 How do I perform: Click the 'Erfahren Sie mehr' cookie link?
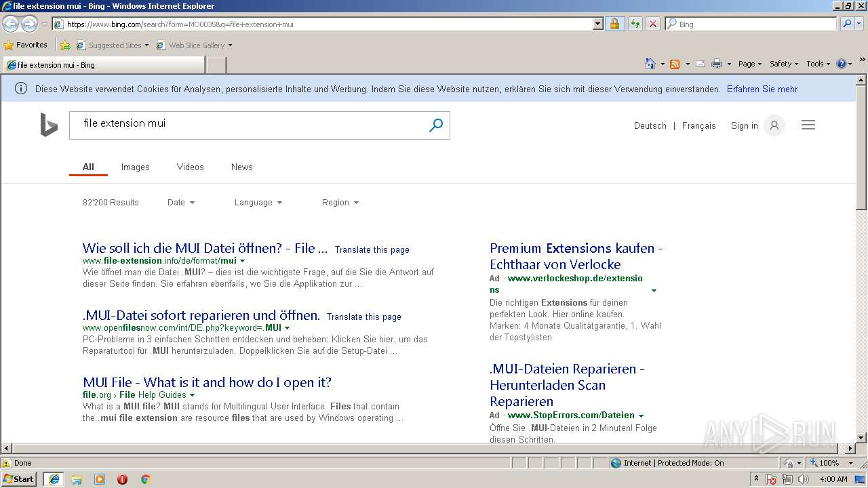pos(762,89)
